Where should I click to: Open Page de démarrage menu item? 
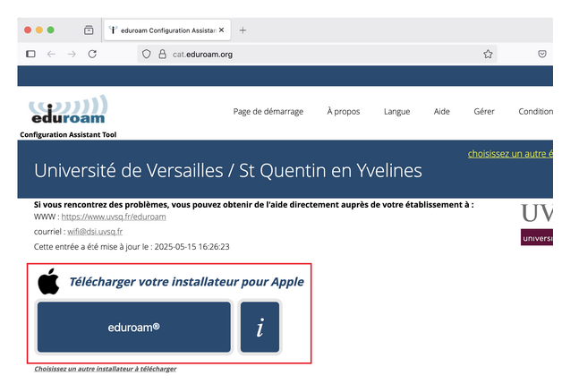268,111
